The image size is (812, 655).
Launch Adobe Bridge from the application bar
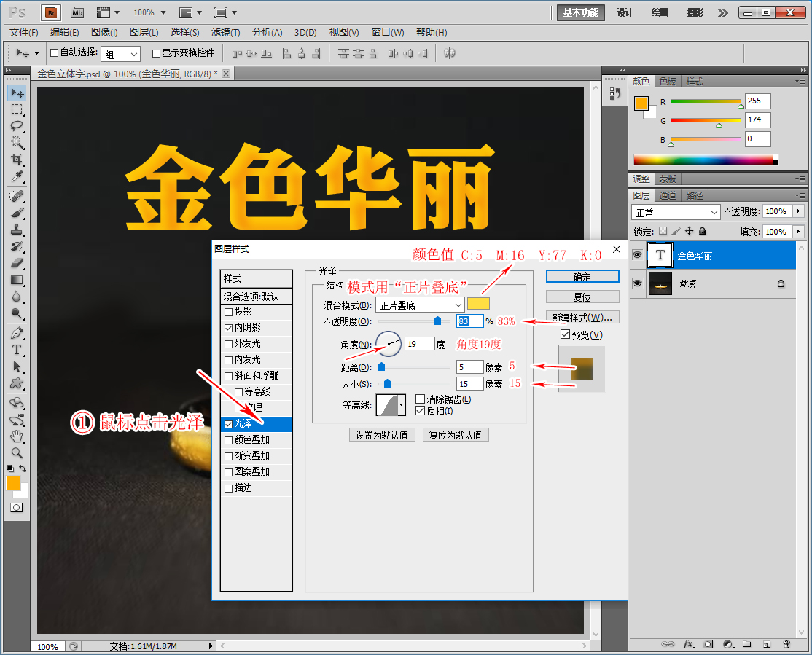(50, 12)
